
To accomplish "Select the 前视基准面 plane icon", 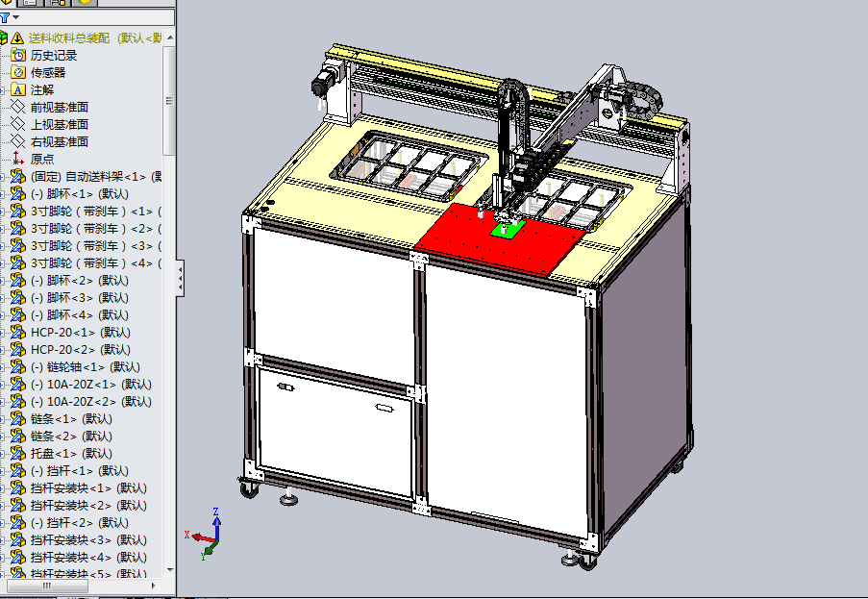I will (18, 107).
